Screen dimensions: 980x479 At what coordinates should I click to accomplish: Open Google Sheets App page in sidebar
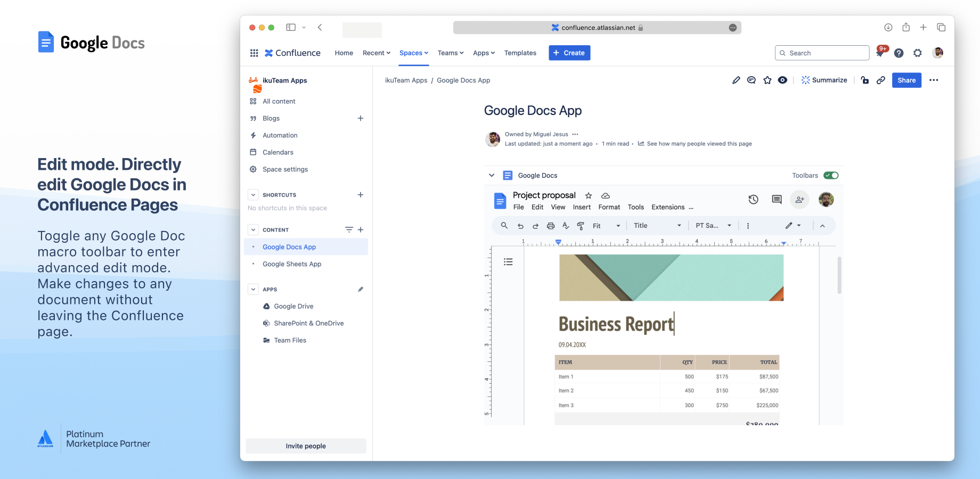point(292,264)
